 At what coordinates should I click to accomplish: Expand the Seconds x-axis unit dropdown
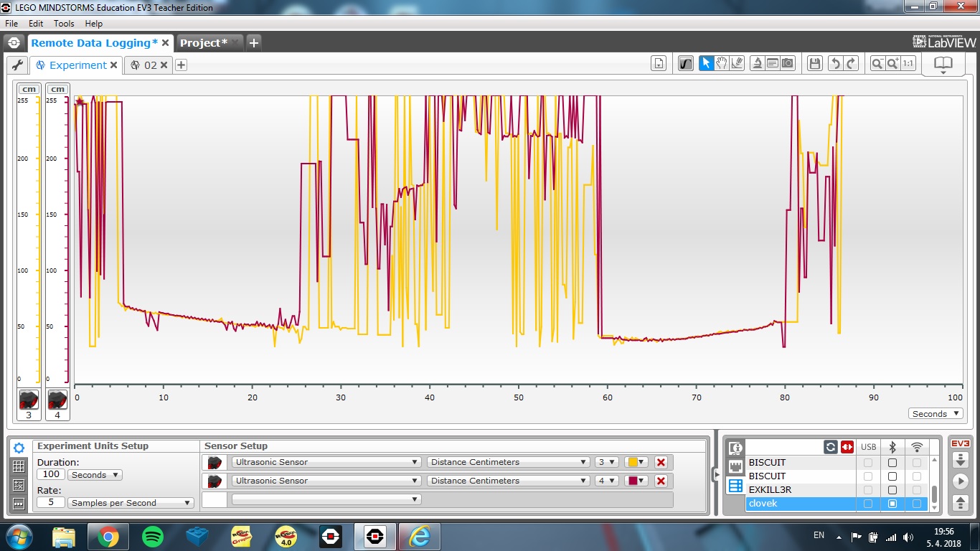pyautogui.click(x=936, y=414)
